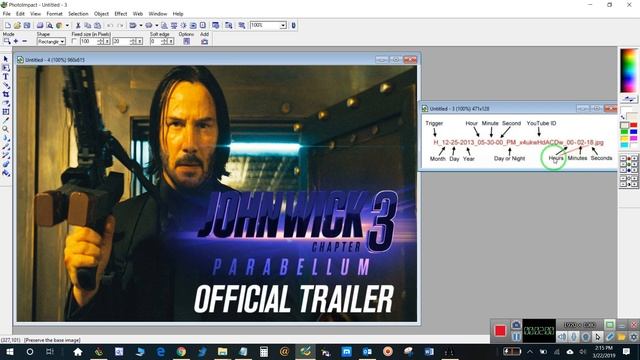Select the red color swatch
This screenshot has width=640, height=360.
pos(633,125)
